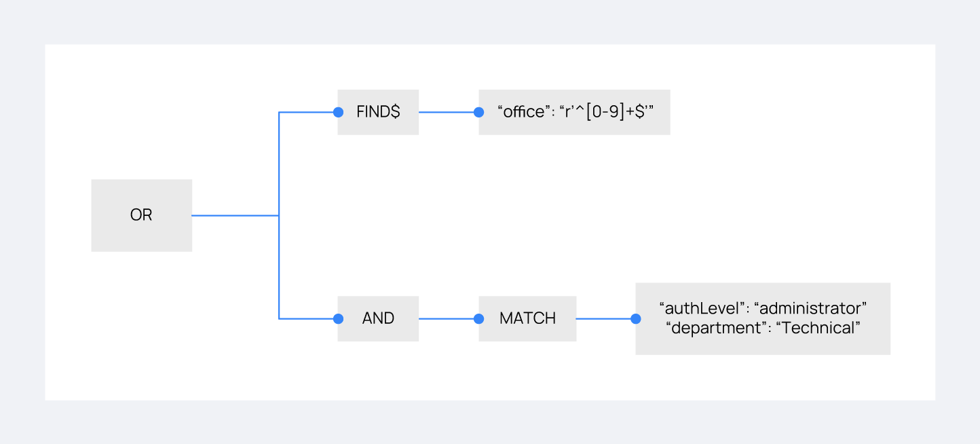The height and width of the screenshot is (444, 980).
Task: Select the "office" regex value box
Action: [x=574, y=112]
